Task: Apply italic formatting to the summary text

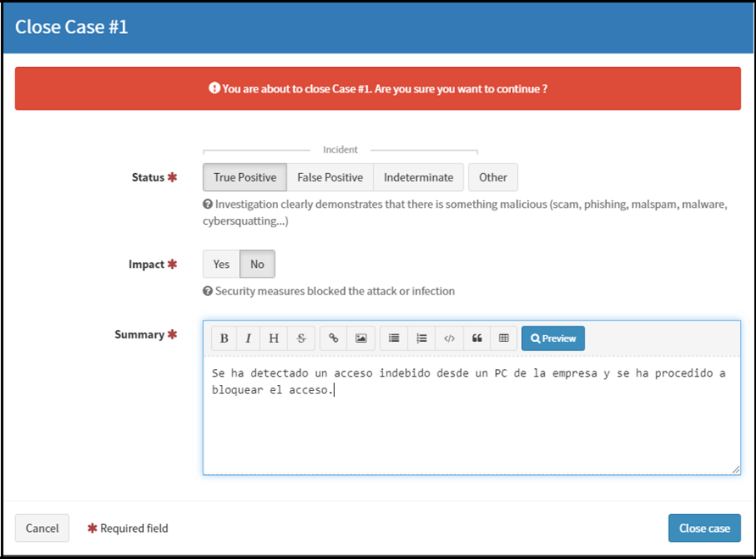Action: pos(247,338)
